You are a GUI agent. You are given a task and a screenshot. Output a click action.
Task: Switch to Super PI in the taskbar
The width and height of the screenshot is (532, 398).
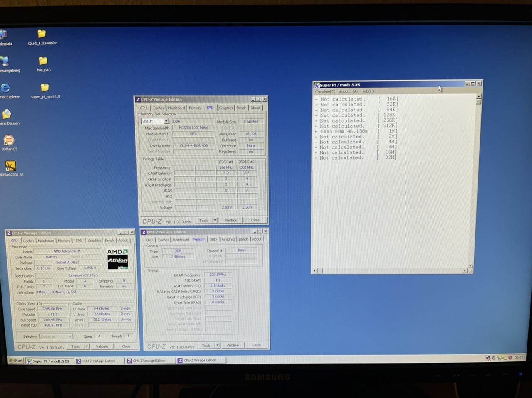click(49, 361)
